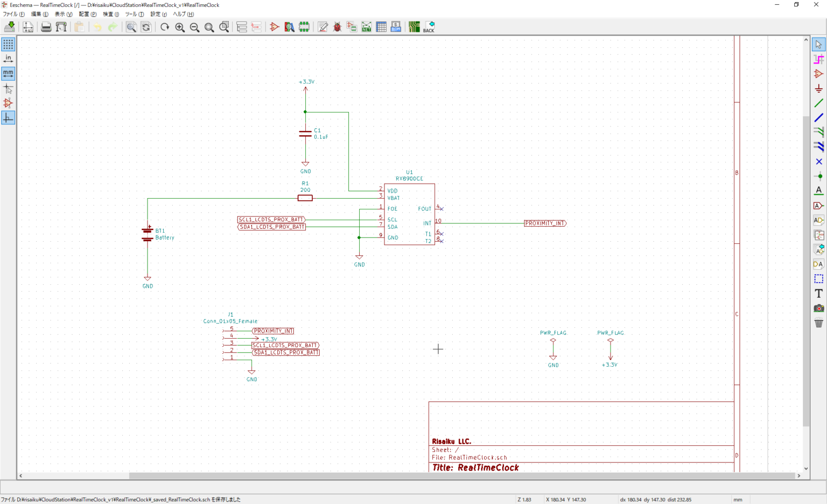The width and height of the screenshot is (827, 504).
Task: Click the zoom in magnifier
Action: pos(180,27)
